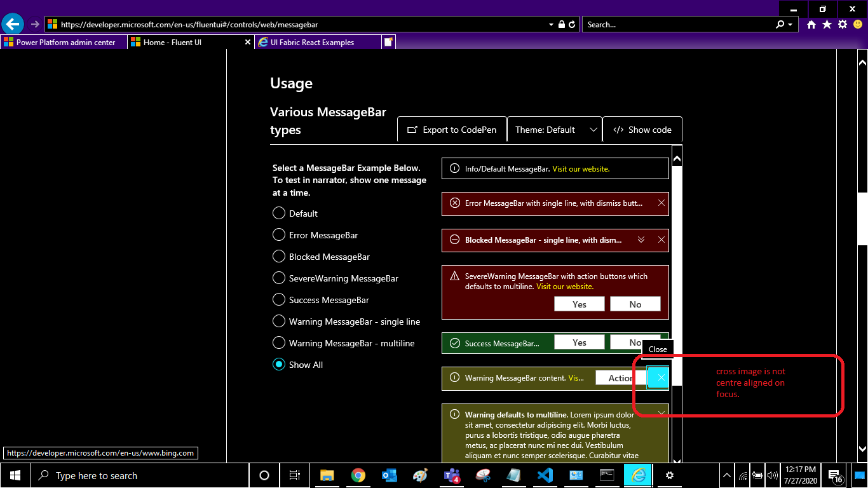Launch Google Chrome from taskbar
This screenshot has width=868, height=488.
point(358,475)
